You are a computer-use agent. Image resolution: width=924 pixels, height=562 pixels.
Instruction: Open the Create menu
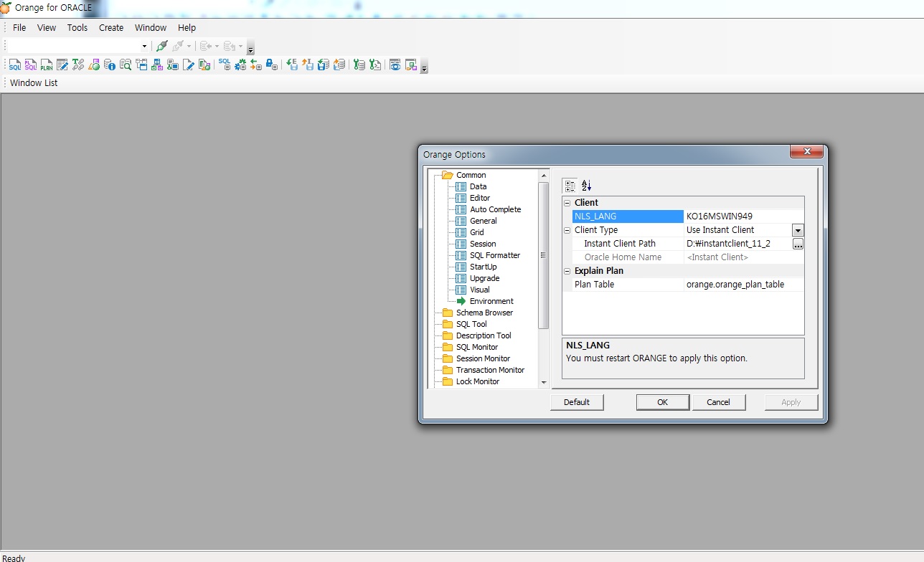(111, 27)
